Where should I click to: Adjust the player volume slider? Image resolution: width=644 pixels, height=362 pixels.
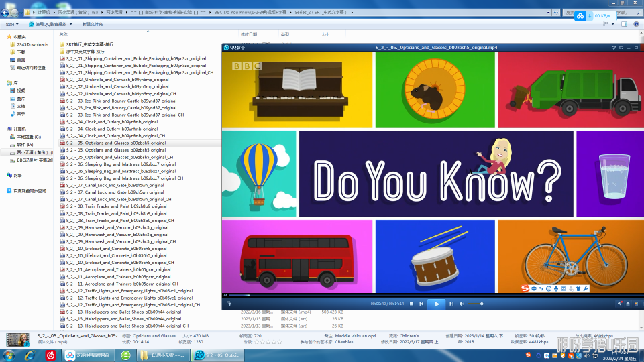click(475, 304)
